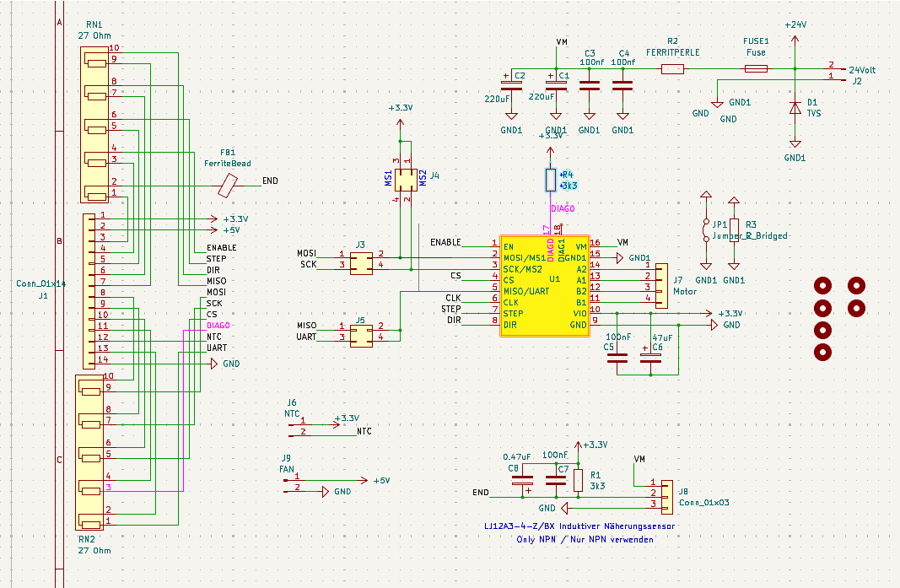Image resolution: width=900 pixels, height=588 pixels.
Task: Select the D1 TVS diode symbol
Action: pos(795,107)
